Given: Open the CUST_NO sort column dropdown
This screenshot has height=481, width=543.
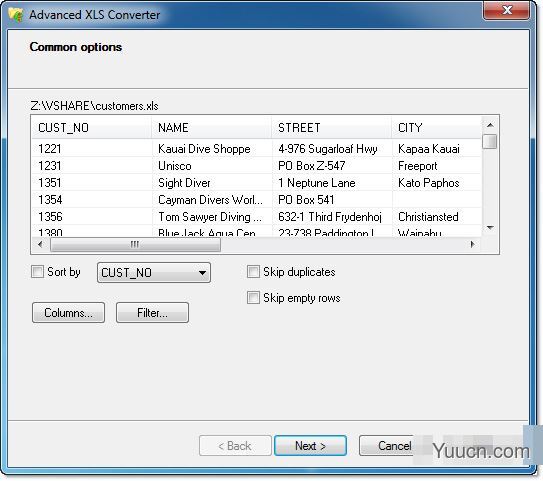Looking at the screenshot, I should click(x=154, y=273).
